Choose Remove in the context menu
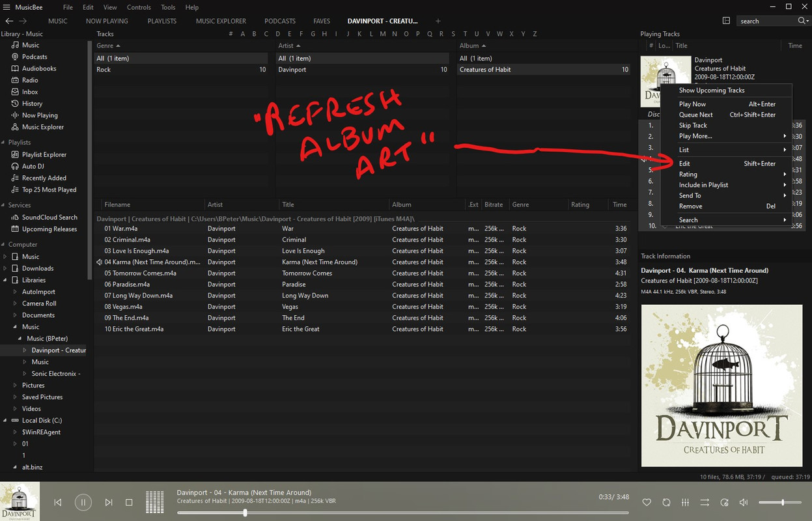812x521 pixels. tap(726, 206)
